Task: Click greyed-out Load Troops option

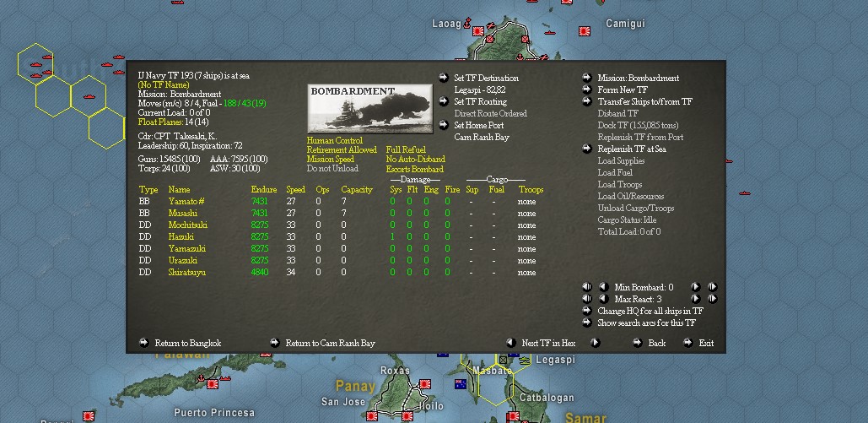Action: point(619,184)
